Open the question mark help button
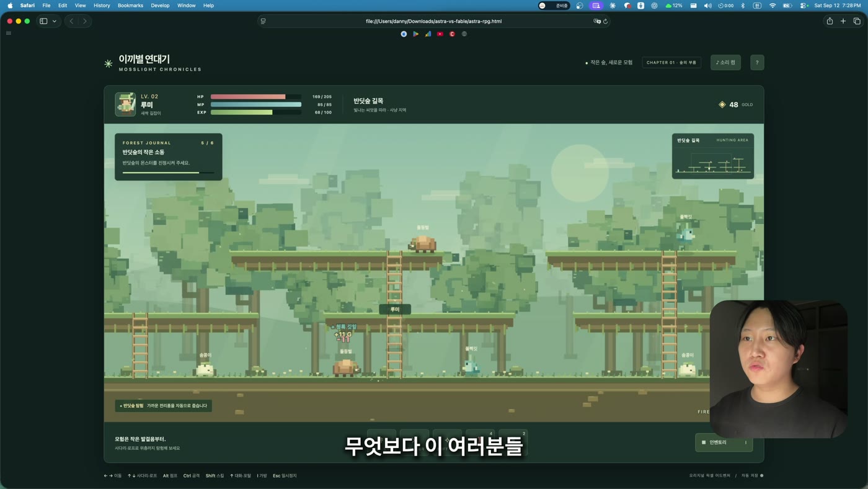Image resolution: width=868 pixels, height=489 pixels. point(757,63)
